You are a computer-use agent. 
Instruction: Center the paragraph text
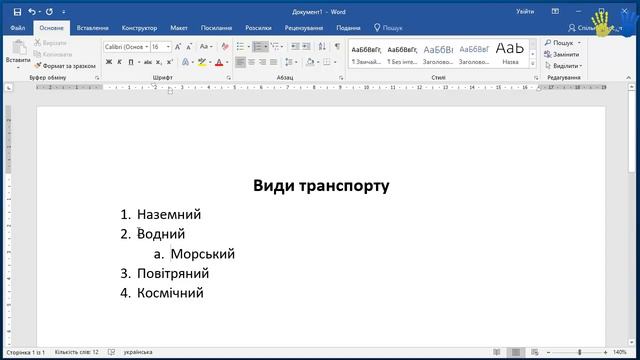click(251, 62)
